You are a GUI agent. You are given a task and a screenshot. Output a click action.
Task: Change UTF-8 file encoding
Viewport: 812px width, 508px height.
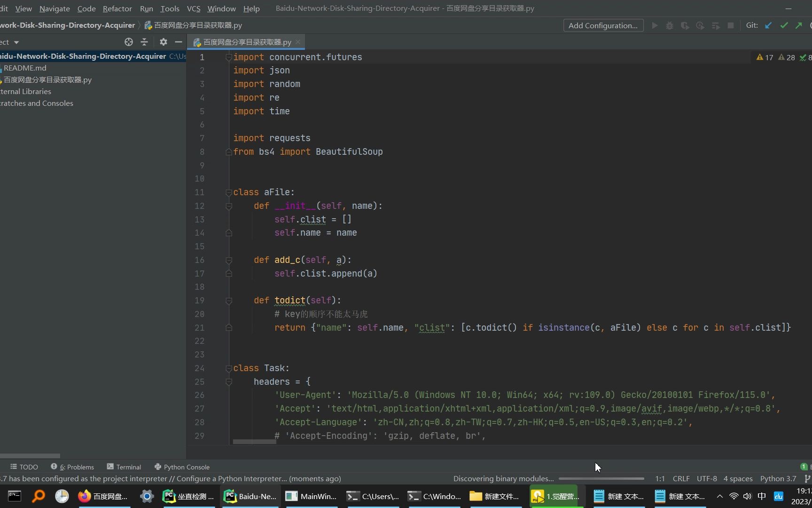pos(707,478)
